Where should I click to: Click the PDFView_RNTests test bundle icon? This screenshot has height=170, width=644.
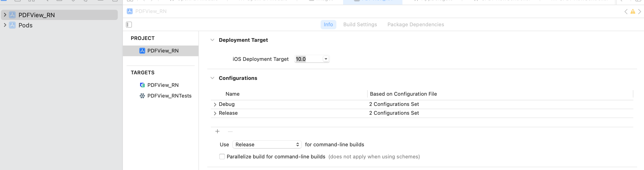pos(142,96)
